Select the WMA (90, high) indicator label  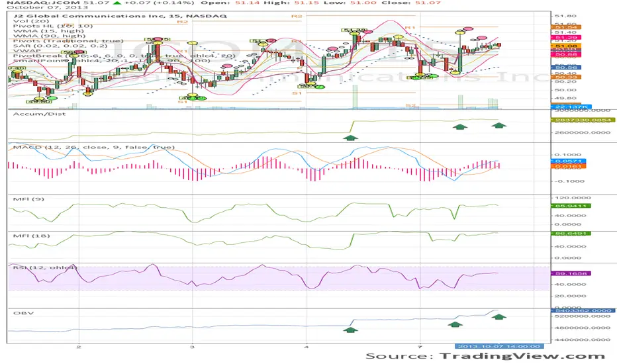coord(49,36)
